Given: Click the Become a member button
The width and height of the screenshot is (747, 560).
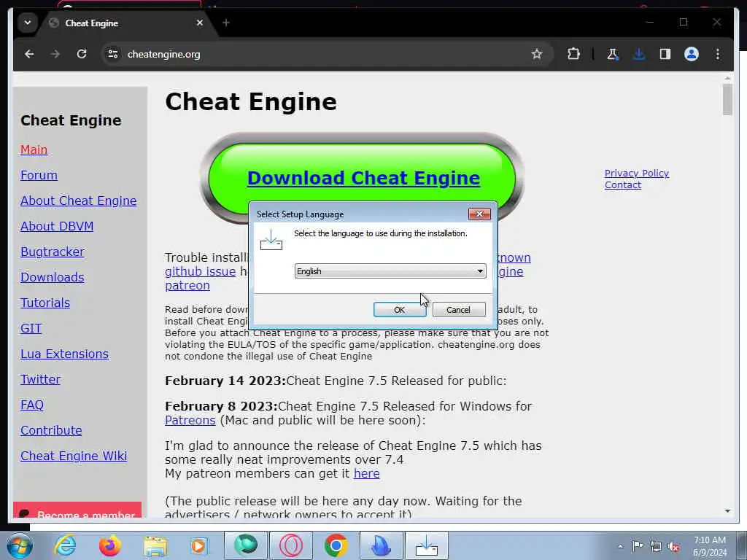Looking at the screenshot, I should tap(77, 510).
